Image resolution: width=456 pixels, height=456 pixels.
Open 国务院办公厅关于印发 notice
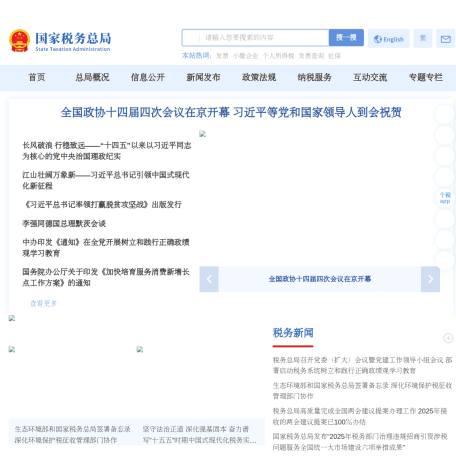coord(106,277)
